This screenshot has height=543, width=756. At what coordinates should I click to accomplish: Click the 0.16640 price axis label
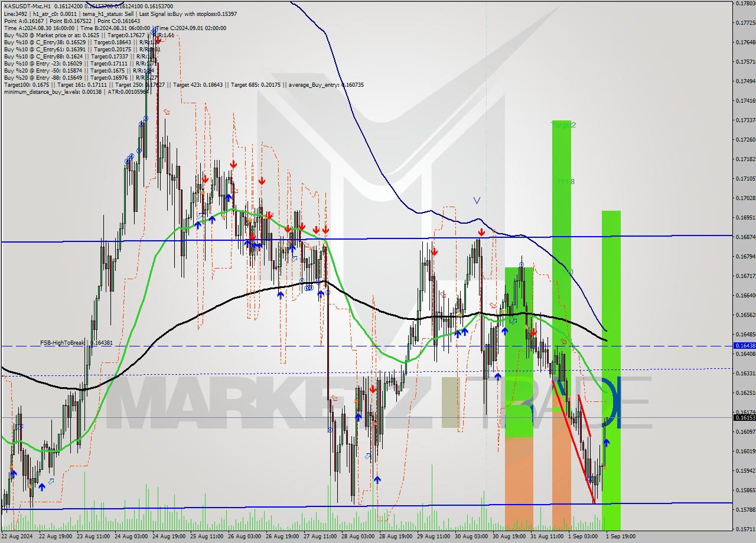coord(745,295)
